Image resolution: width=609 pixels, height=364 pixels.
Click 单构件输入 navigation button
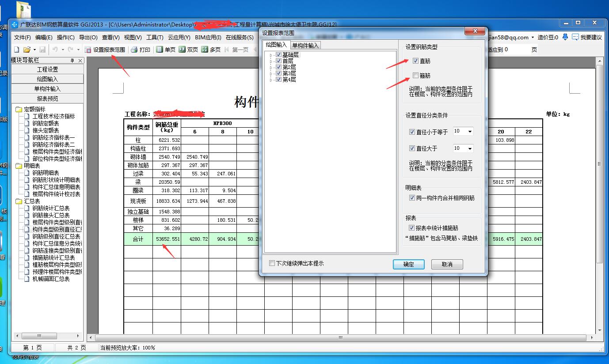(x=47, y=89)
